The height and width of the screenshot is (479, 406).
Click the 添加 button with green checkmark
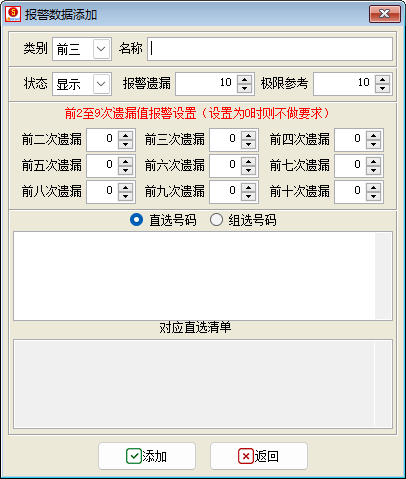147,456
